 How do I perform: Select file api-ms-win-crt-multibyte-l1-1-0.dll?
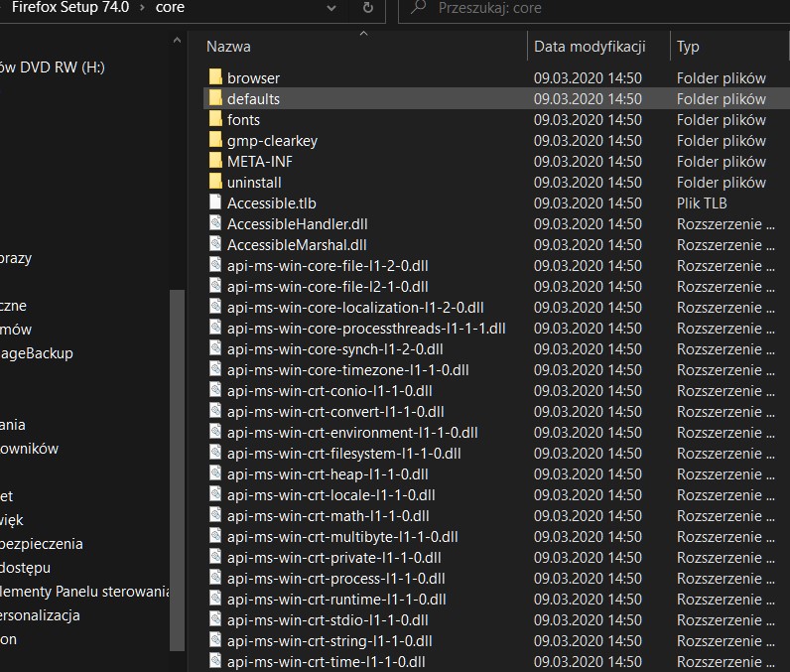click(342, 536)
